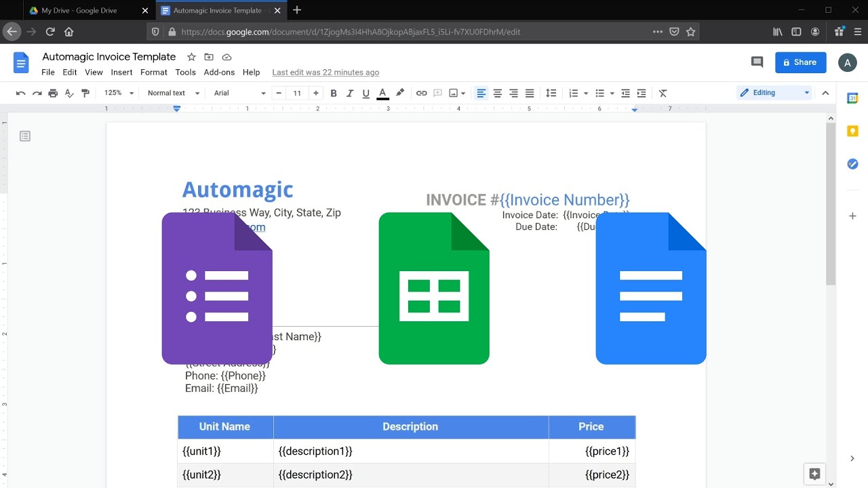This screenshot has width=868, height=488.
Task: Open the highlight color picker
Action: [400, 94]
